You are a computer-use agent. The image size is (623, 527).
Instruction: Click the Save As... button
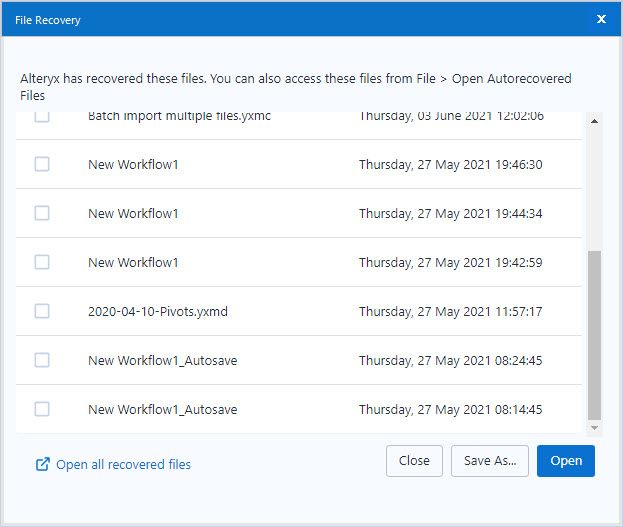click(x=490, y=461)
